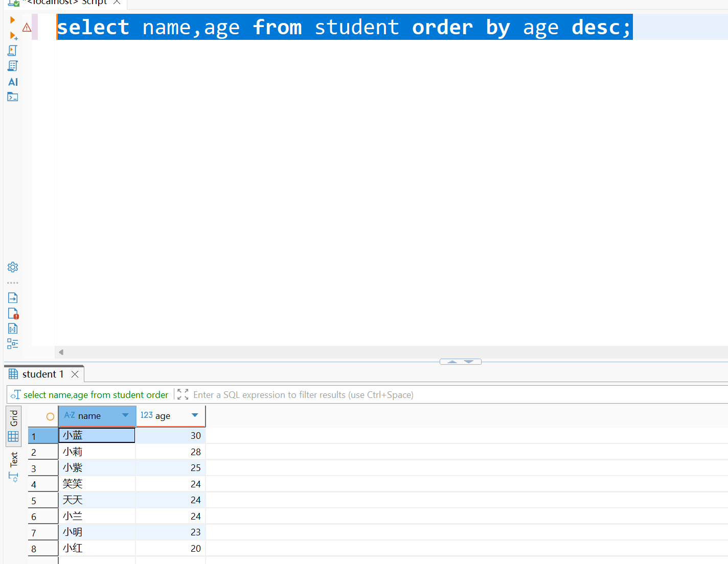The height and width of the screenshot is (564, 728).
Task: Click the SQL query icon left of filter bar
Action: (15, 394)
